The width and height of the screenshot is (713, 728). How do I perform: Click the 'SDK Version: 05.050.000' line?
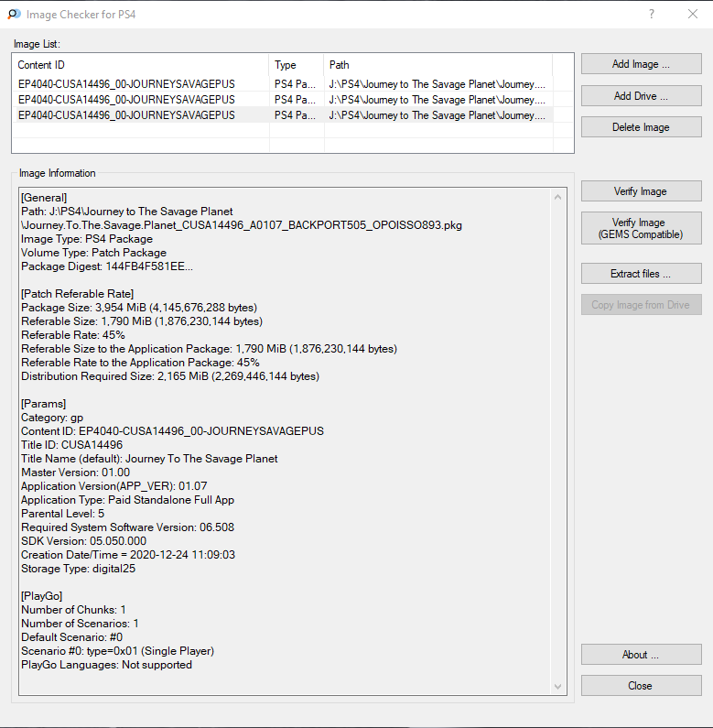[83, 541]
